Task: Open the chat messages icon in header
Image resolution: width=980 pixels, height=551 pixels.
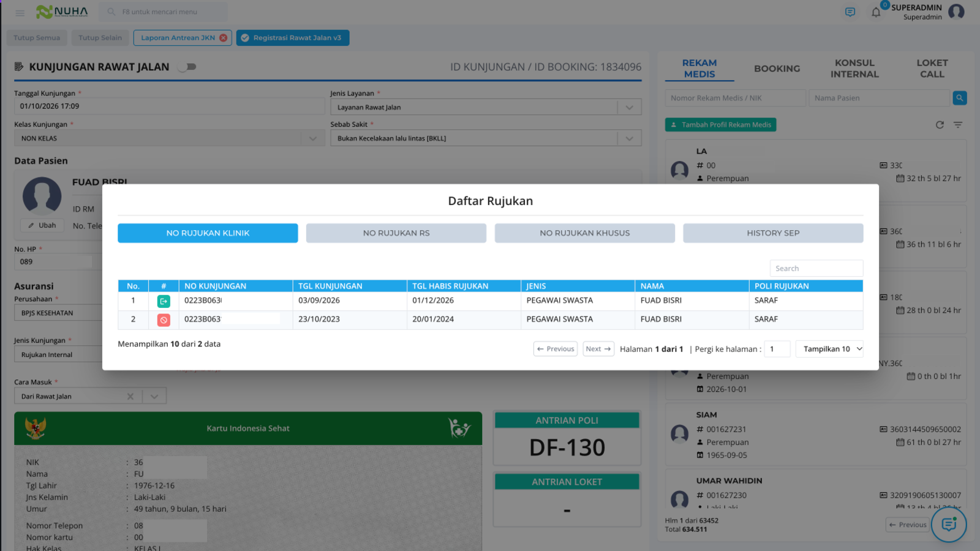Action: [850, 12]
